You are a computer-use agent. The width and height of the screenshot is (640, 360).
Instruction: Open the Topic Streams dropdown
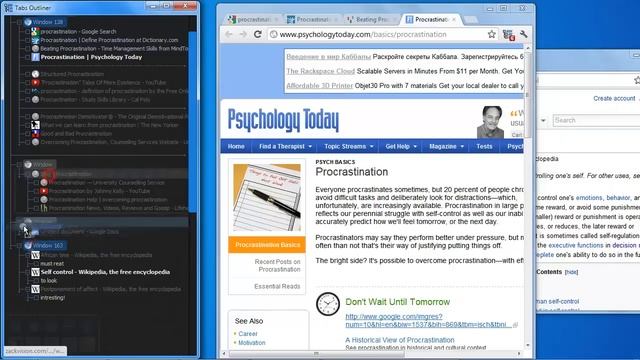(x=349, y=146)
